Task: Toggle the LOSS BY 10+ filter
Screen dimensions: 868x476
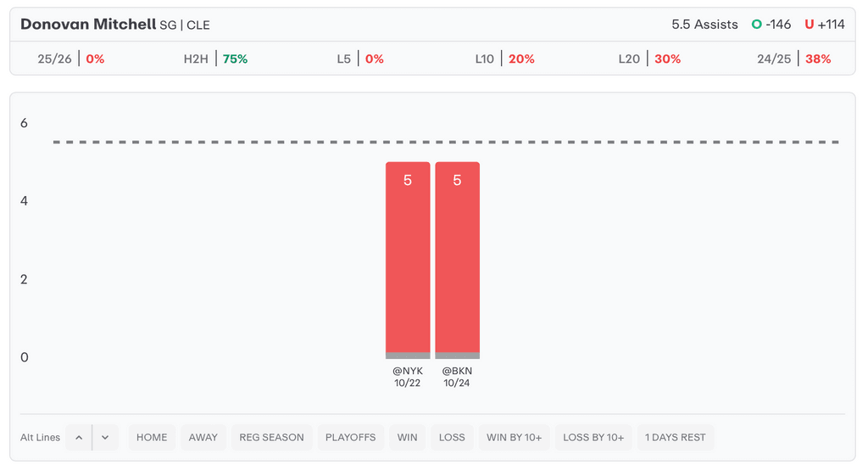Action: 593,438
